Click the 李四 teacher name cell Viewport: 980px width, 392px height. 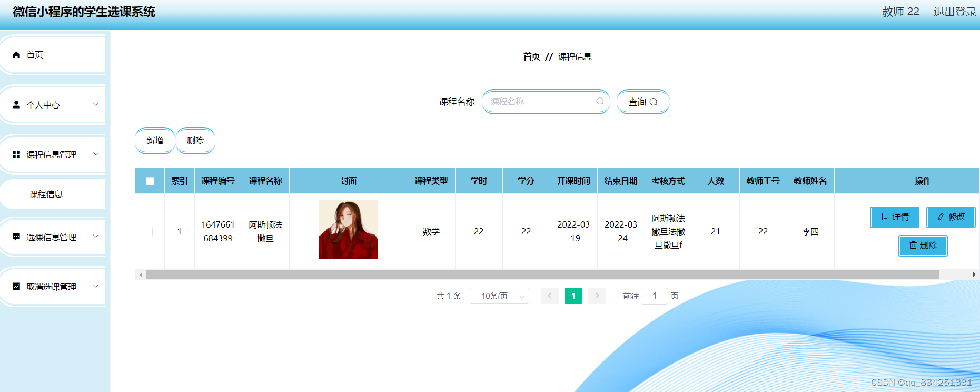pos(810,231)
